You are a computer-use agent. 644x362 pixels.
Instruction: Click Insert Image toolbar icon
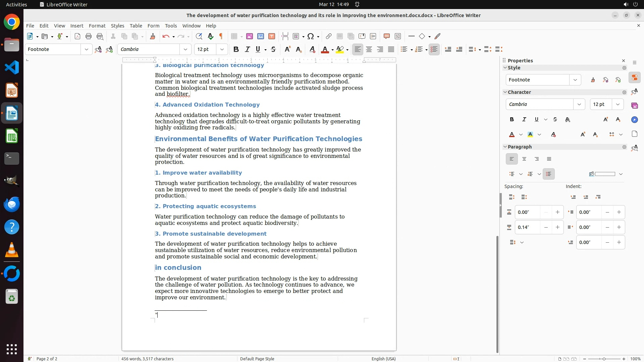point(250,37)
